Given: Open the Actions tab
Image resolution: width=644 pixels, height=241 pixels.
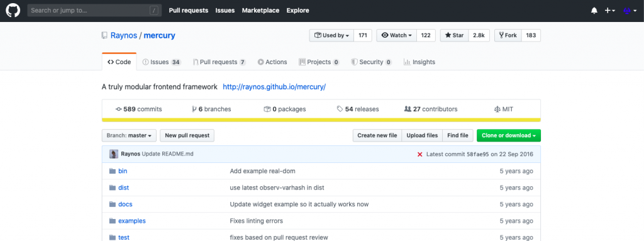Looking at the screenshot, I should pyautogui.click(x=272, y=62).
